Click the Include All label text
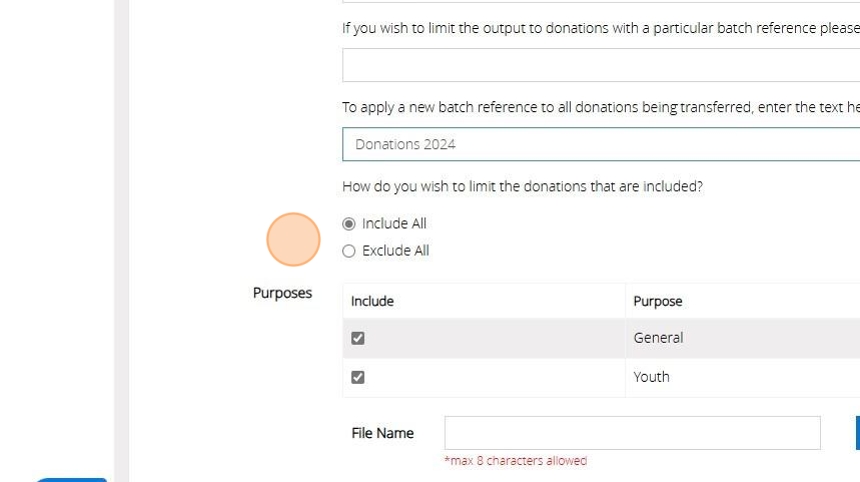 (x=394, y=224)
